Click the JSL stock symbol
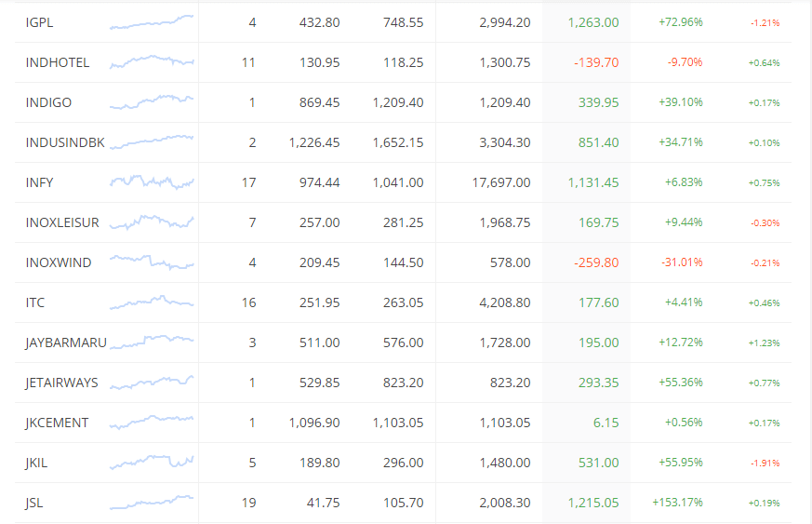The height and width of the screenshot is (524, 812). (x=34, y=503)
